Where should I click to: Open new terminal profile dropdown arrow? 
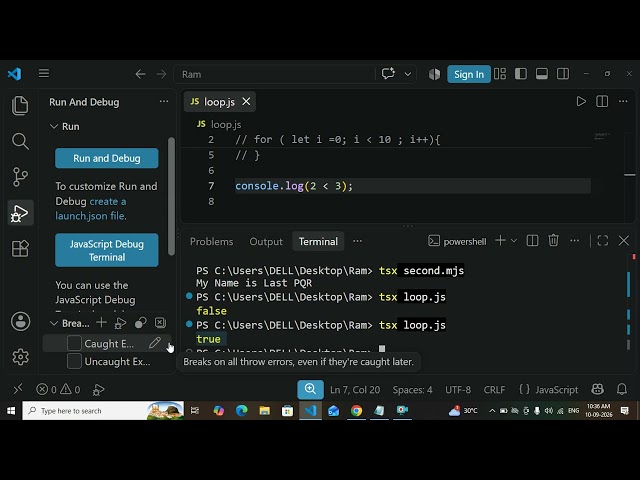pyautogui.click(x=514, y=241)
